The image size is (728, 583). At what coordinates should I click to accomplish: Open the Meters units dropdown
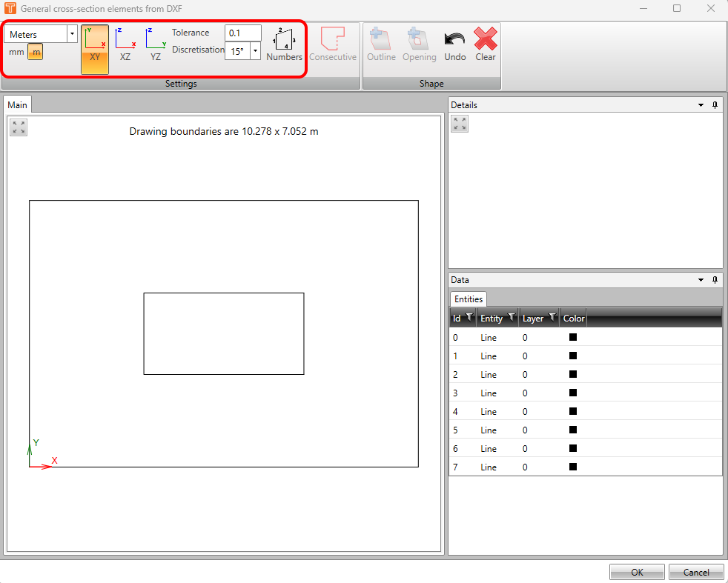[72, 34]
